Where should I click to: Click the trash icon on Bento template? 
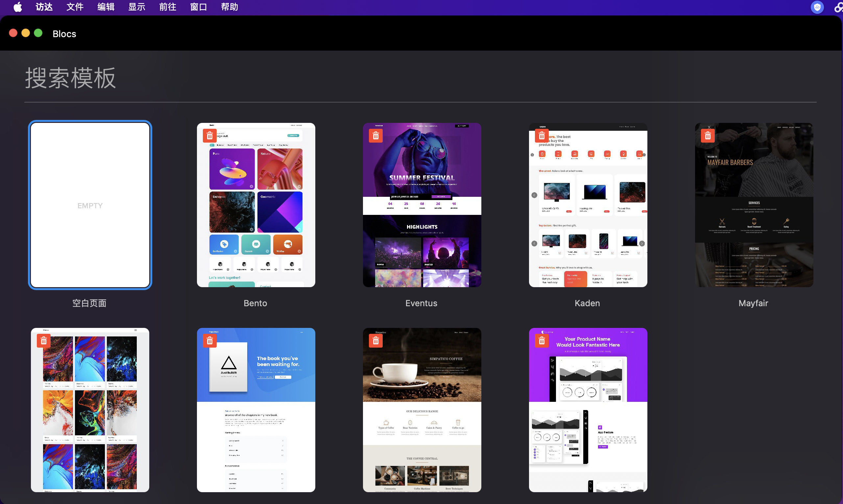(x=210, y=136)
